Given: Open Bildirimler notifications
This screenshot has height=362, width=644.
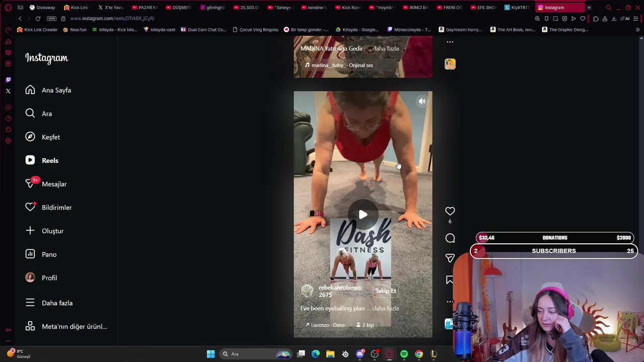Looking at the screenshot, I should 49,208.
